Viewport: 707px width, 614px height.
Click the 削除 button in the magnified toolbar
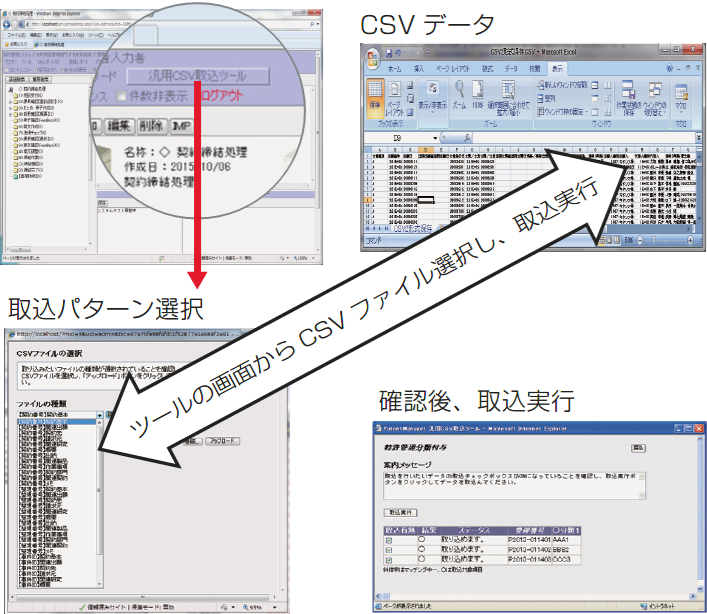[x=152, y=126]
